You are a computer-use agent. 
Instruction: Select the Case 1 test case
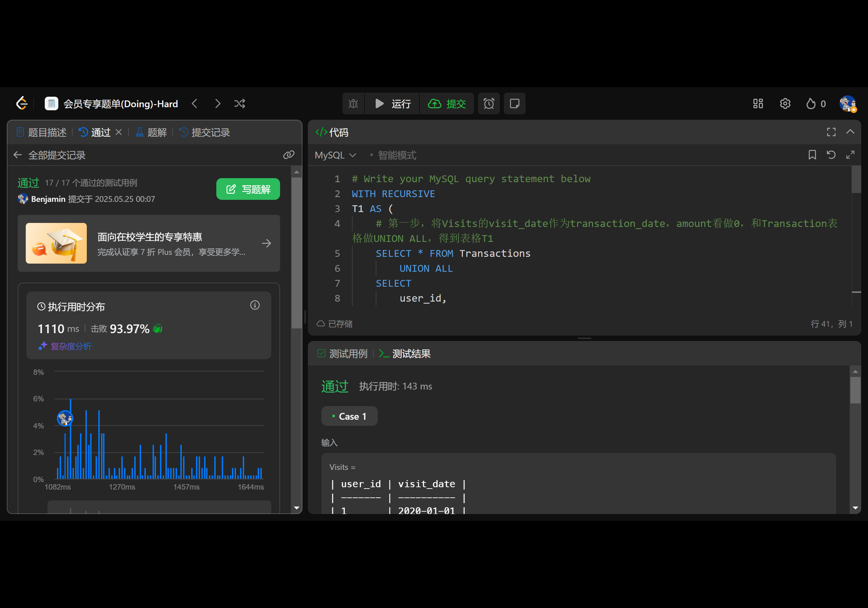tap(349, 416)
